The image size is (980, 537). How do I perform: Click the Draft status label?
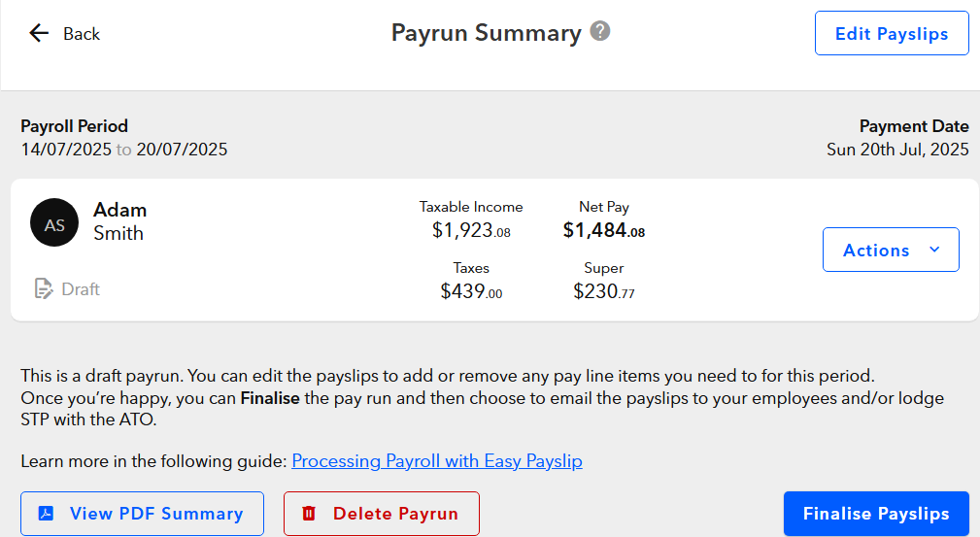81,288
